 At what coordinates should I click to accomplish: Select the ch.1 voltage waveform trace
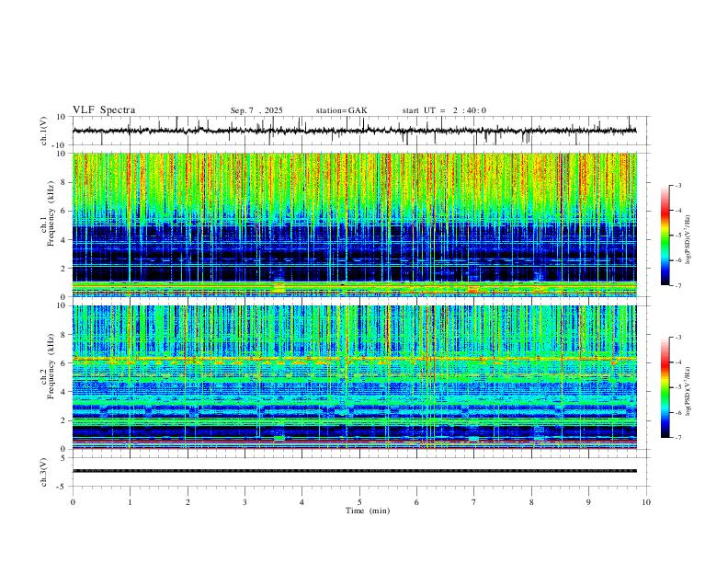point(354,131)
